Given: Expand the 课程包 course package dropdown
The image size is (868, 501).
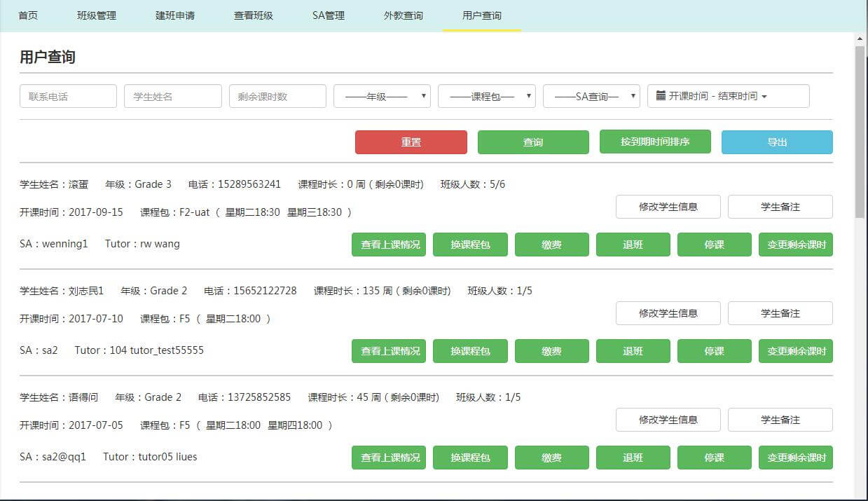Looking at the screenshot, I should [x=486, y=97].
